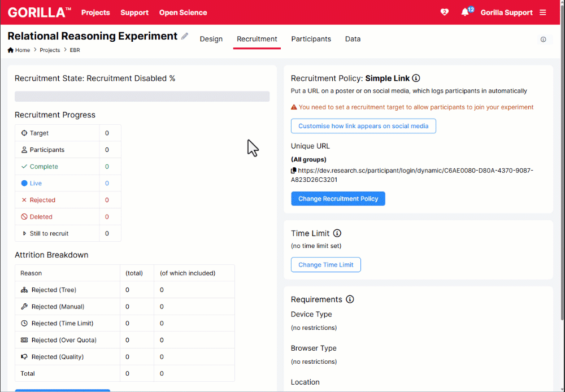The width and height of the screenshot is (565, 392).
Task: Select the Recruitment tab
Action: pyautogui.click(x=257, y=39)
